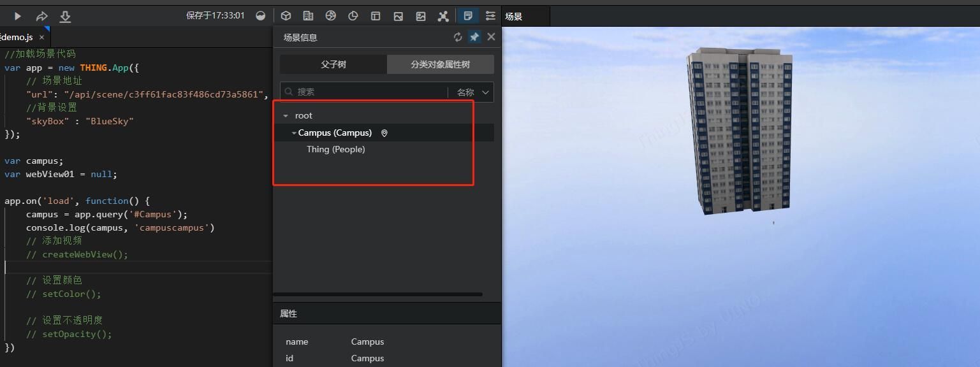
Task: Open the building scene icon
Action: pyautogui.click(x=308, y=16)
